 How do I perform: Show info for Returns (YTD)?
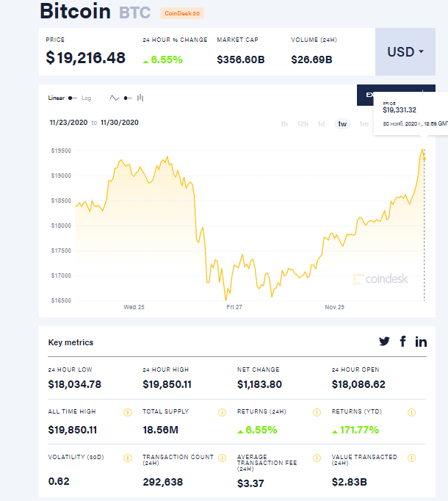click(x=412, y=412)
